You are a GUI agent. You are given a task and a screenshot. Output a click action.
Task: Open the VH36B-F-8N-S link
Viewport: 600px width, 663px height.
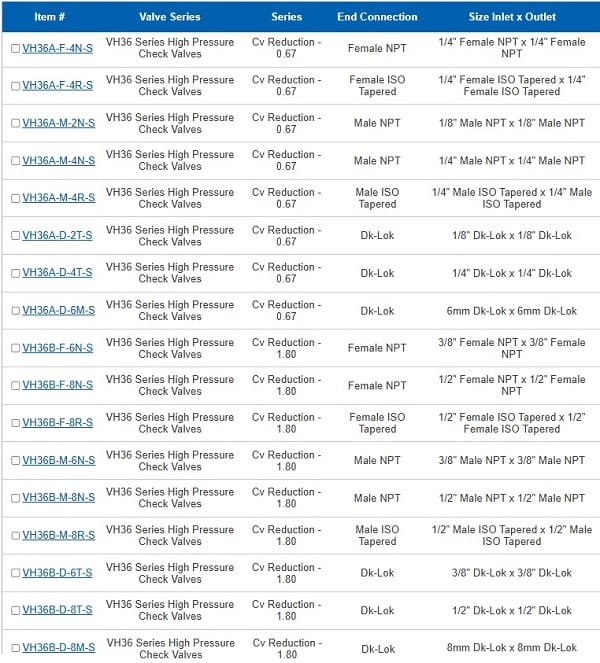(x=58, y=385)
